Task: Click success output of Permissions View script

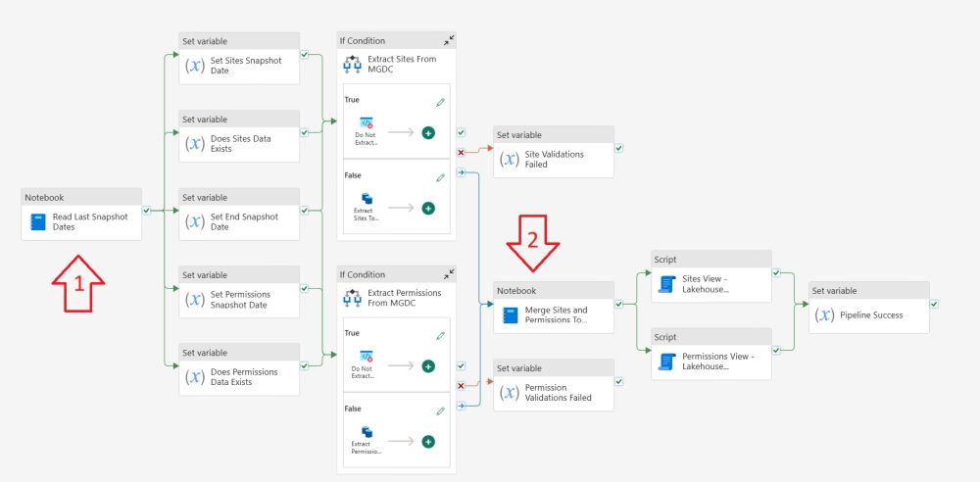Action: (x=775, y=351)
